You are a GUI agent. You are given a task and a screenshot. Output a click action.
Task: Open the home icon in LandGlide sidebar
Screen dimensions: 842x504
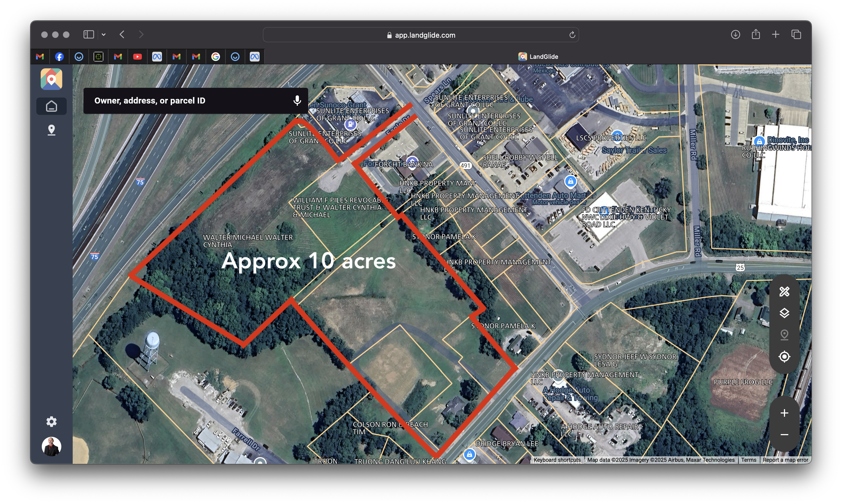[51, 106]
